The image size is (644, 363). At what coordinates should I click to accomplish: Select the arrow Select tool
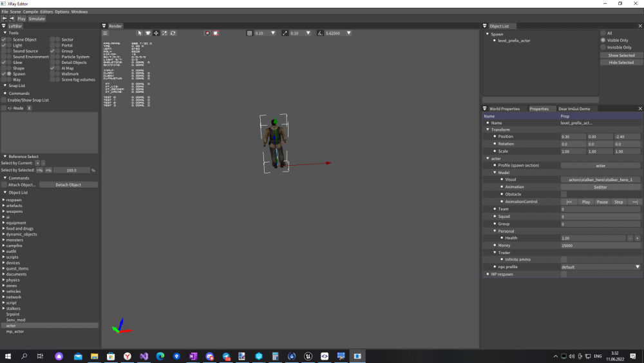tap(140, 34)
